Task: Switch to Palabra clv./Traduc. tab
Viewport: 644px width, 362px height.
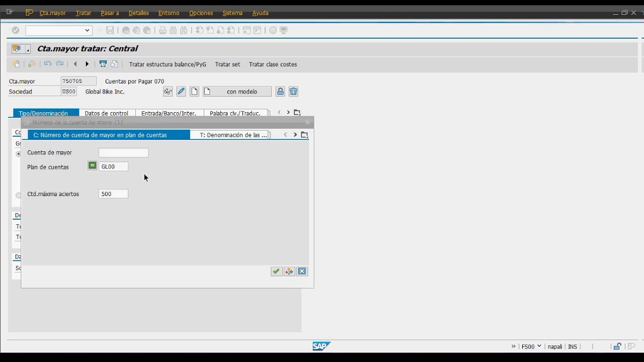Action: click(235, 113)
